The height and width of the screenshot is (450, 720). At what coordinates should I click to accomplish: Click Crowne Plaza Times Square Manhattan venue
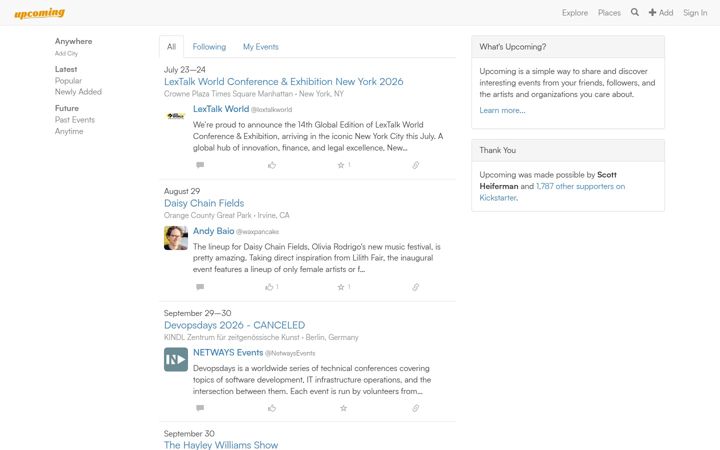point(228,94)
